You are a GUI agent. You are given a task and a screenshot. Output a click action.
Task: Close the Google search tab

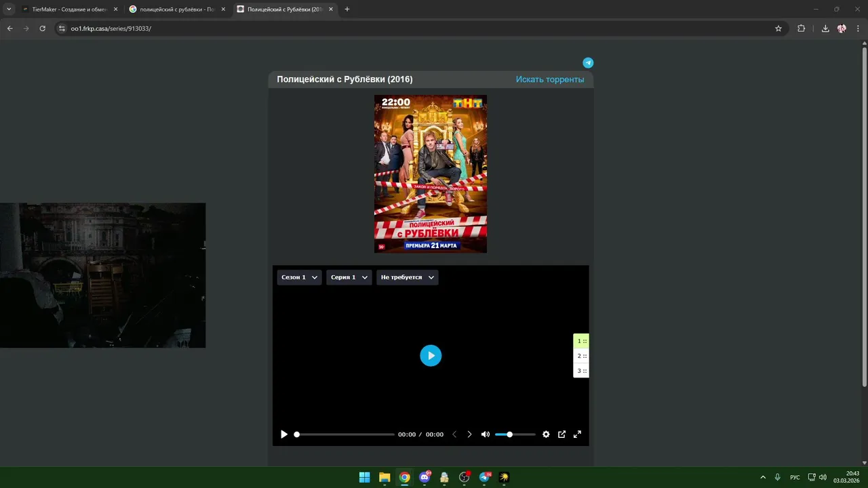point(223,9)
